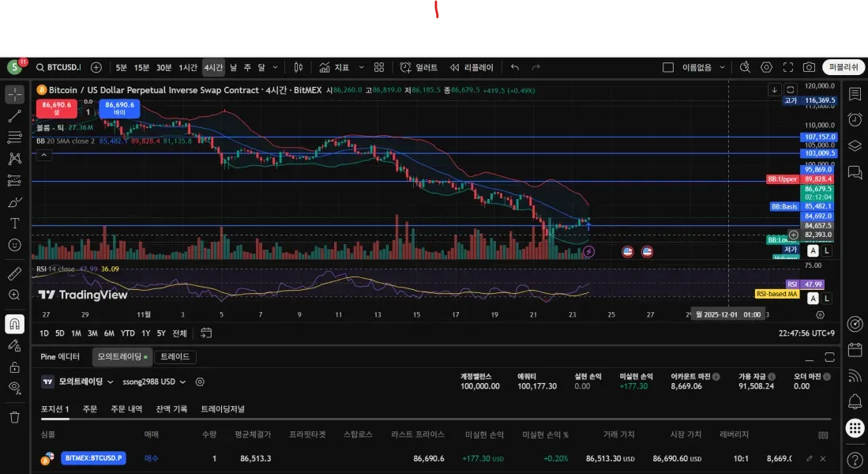Screen dimensions: 868x474
Task: Add a compare symbol with plus icon
Action: point(96,68)
